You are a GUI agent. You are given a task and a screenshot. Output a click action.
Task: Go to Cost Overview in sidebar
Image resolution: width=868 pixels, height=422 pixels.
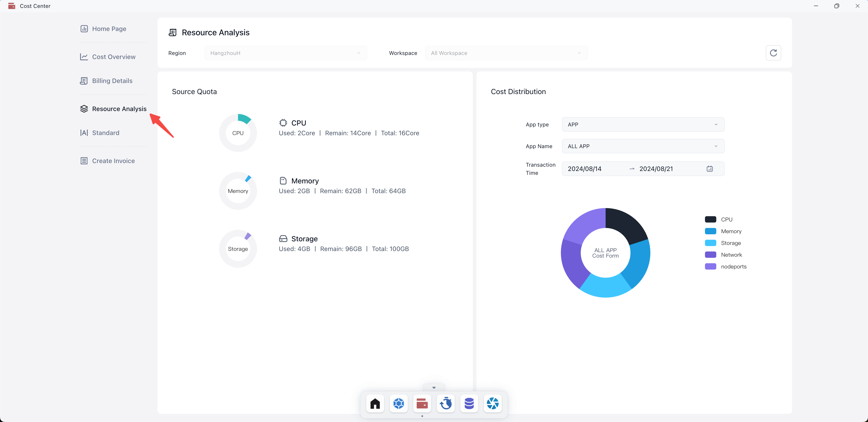click(113, 57)
